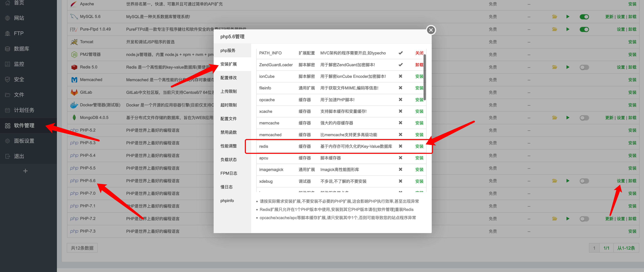Open phpinfo tab in the dialog
The height and width of the screenshot is (272, 644).
[232, 201]
